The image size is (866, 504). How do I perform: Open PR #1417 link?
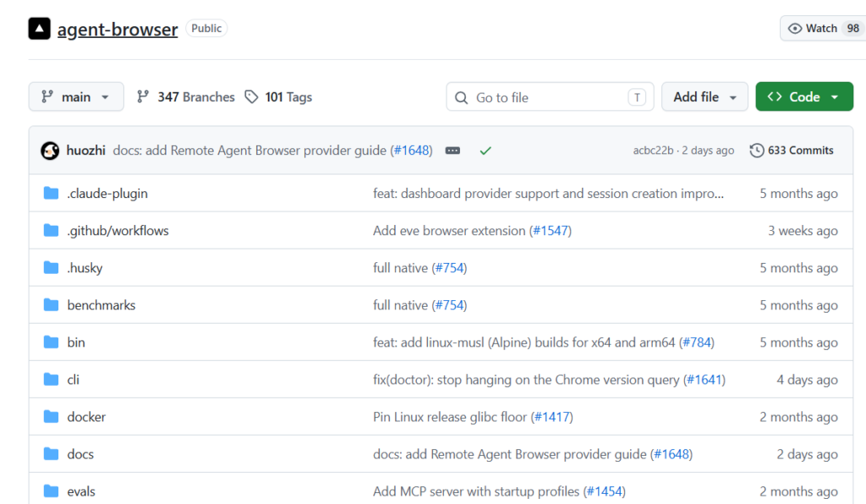click(x=551, y=417)
